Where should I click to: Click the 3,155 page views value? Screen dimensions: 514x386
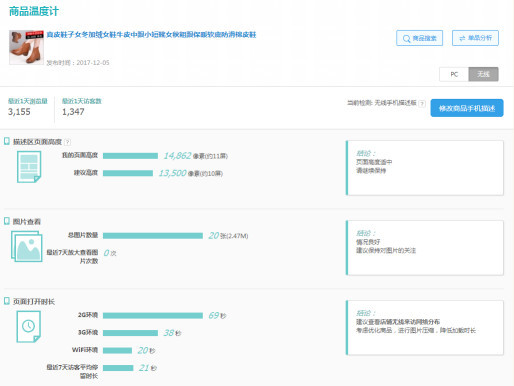click(19, 112)
